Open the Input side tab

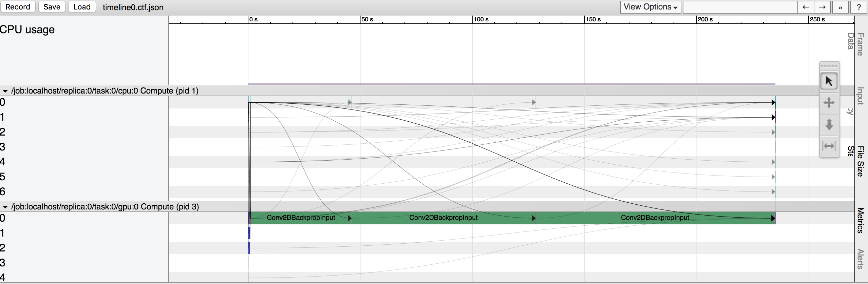click(x=860, y=96)
